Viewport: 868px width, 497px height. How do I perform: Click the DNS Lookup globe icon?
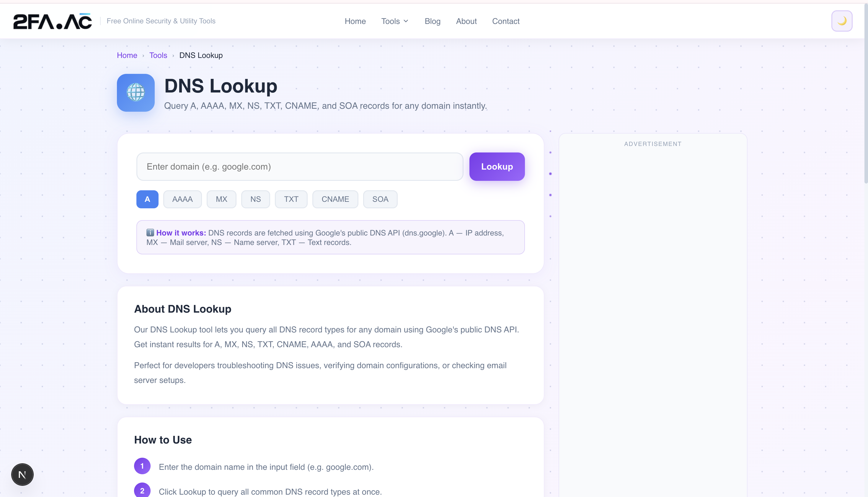136,92
